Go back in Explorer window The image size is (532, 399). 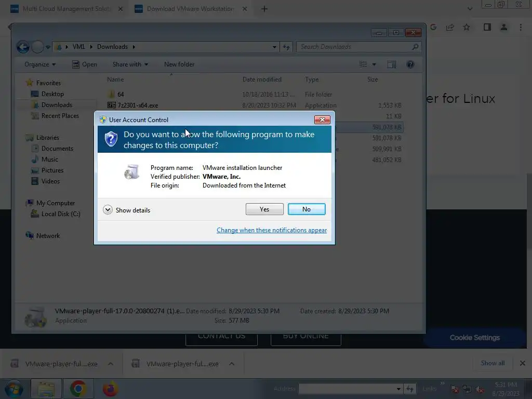point(23,47)
